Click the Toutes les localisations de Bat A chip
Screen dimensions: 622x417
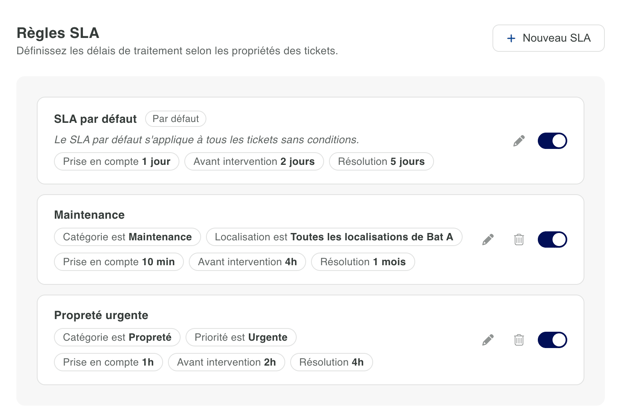(x=333, y=237)
